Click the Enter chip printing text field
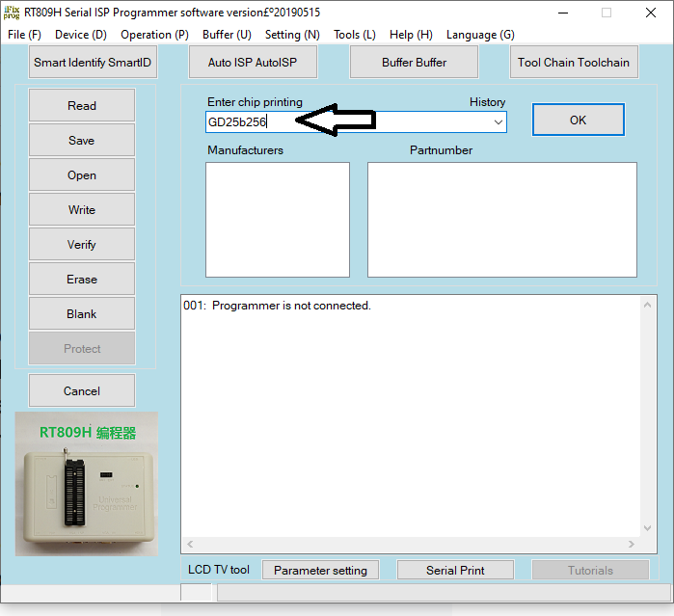The width and height of the screenshot is (674, 616). coord(347,122)
